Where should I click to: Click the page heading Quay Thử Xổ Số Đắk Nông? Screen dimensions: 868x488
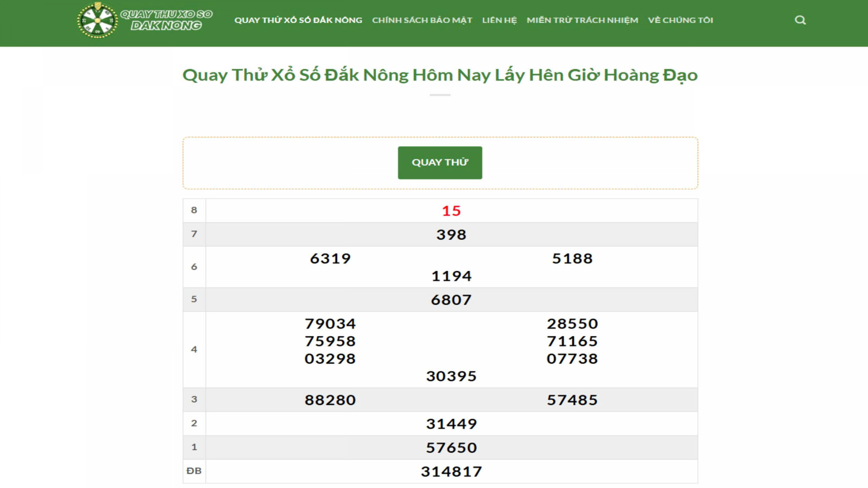440,75
